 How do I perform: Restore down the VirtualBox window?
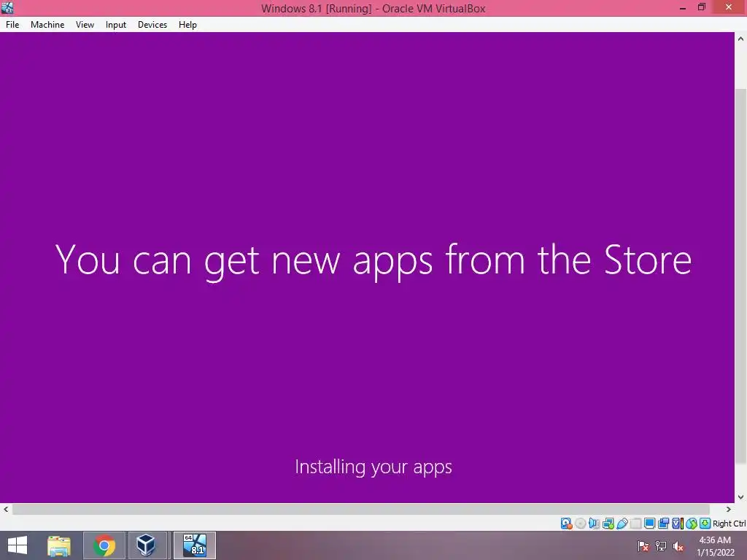pos(702,7)
